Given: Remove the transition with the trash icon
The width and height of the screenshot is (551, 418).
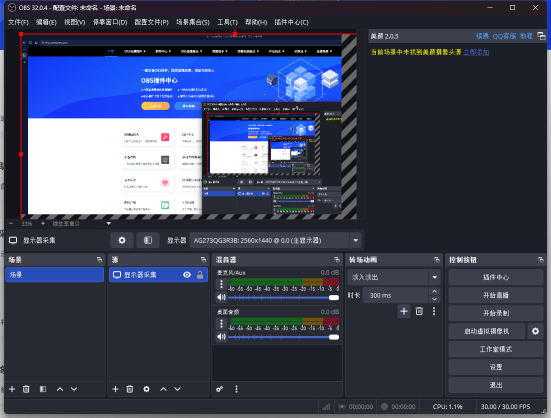Looking at the screenshot, I should pyautogui.click(x=419, y=311).
